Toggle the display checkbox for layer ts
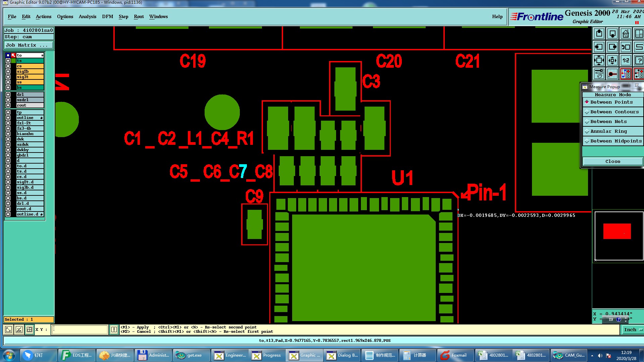 pos(8,61)
